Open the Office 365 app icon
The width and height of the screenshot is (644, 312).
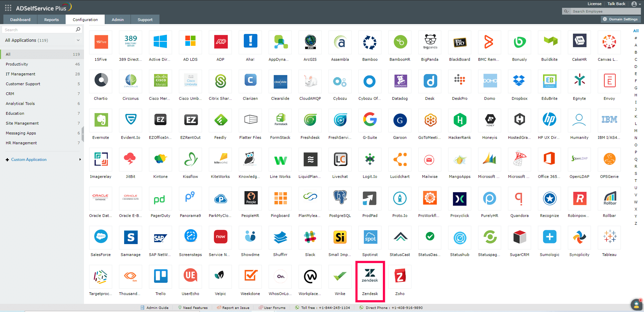[549, 160]
